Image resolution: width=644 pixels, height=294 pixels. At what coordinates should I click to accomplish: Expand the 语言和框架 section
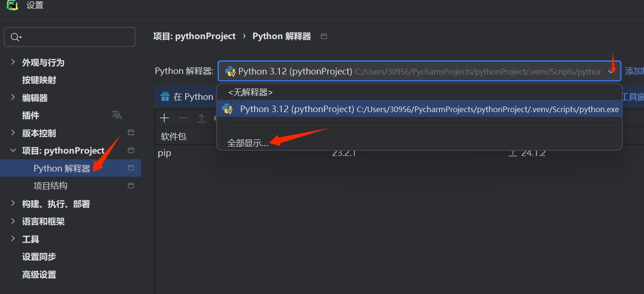coord(13,221)
